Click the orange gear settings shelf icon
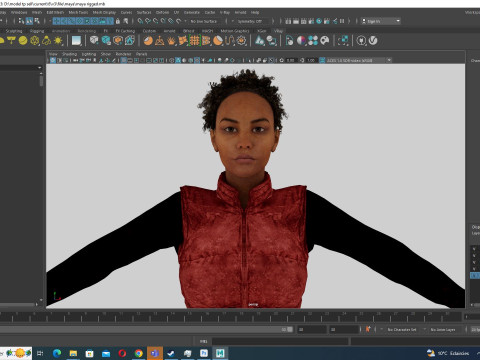Viewport: 480px width, 360px height. click(241, 41)
